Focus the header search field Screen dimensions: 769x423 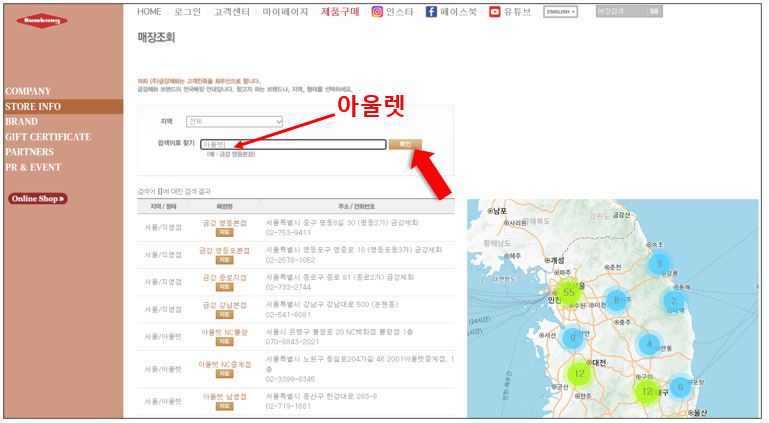[x=621, y=11]
